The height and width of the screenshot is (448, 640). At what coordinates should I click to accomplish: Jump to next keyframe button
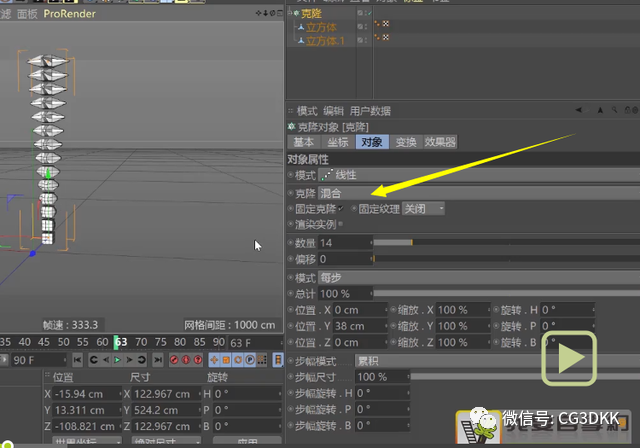tap(141, 360)
